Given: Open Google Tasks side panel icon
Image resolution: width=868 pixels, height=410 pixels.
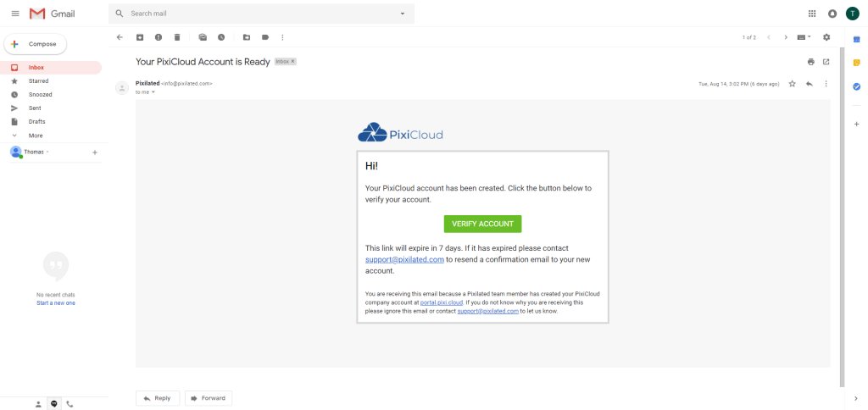Looking at the screenshot, I should (x=856, y=87).
